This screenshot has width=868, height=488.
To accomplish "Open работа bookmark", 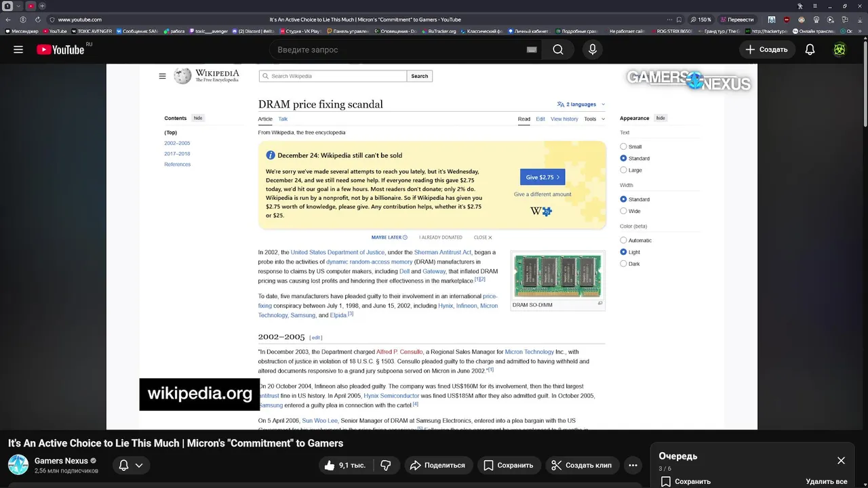I will coord(174,31).
